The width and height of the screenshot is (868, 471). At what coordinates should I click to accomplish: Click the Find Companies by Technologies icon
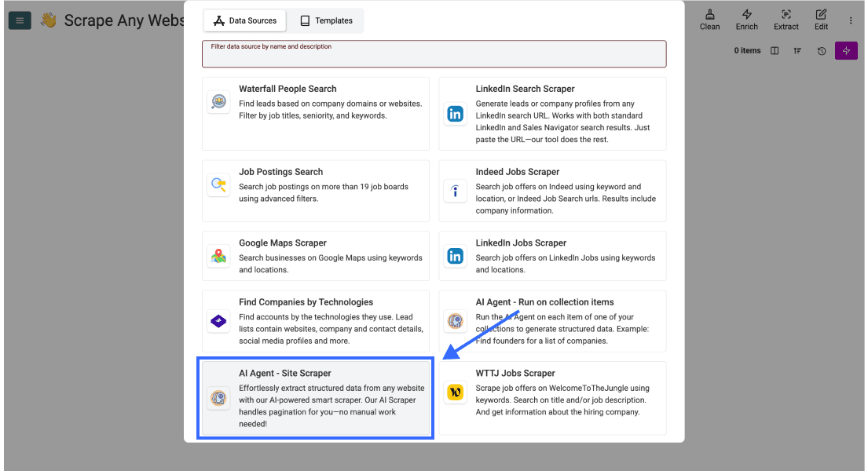tap(218, 321)
